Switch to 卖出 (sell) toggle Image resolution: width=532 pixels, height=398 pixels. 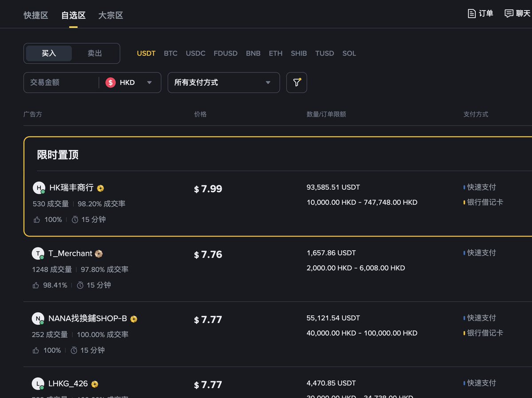(x=95, y=53)
